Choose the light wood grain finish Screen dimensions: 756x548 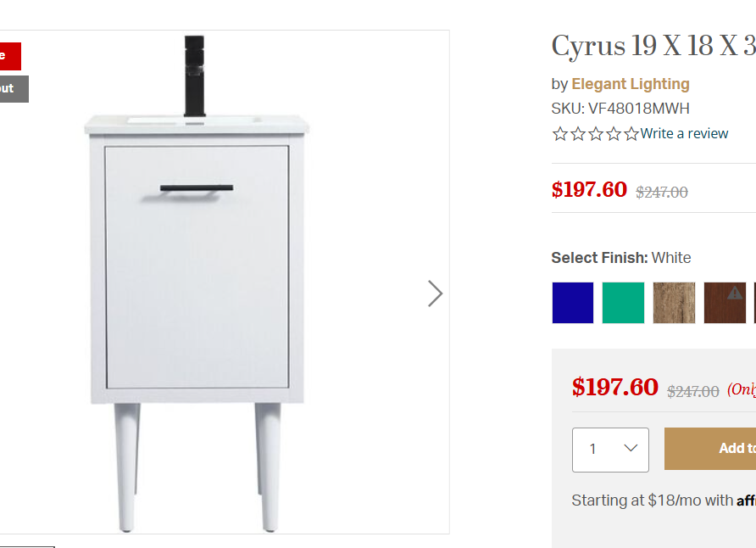coord(674,303)
